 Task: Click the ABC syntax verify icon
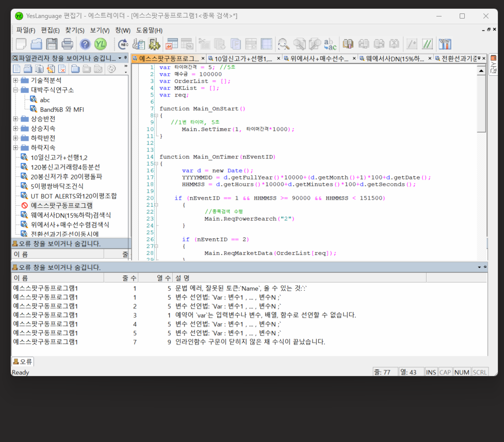tap(123, 44)
